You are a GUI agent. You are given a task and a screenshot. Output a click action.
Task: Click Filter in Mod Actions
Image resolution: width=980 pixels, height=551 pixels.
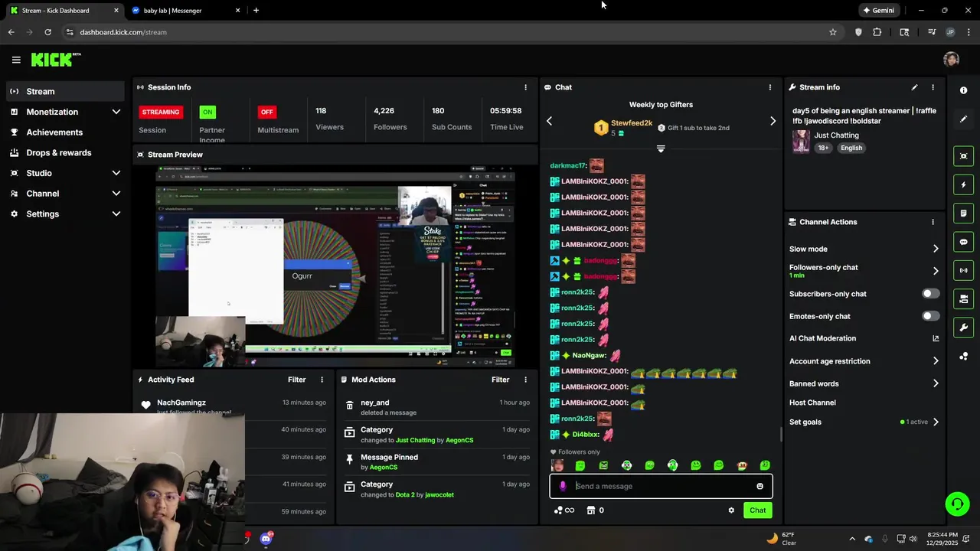click(x=500, y=380)
